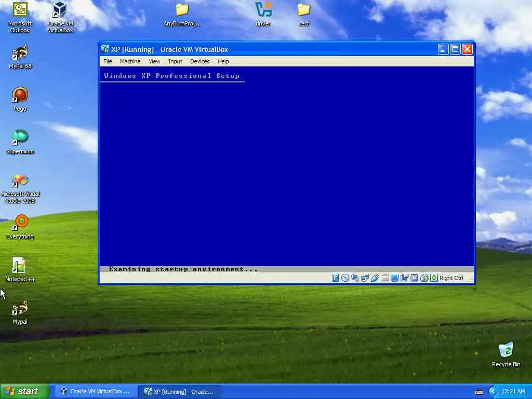Image resolution: width=532 pixels, height=399 pixels.
Task: Click the mouse integration indicator icon
Action: coord(424,278)
